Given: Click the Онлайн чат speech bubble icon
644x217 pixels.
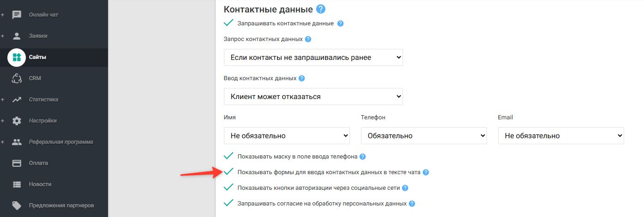Looking at the screenshot, I should click(17, 15).
